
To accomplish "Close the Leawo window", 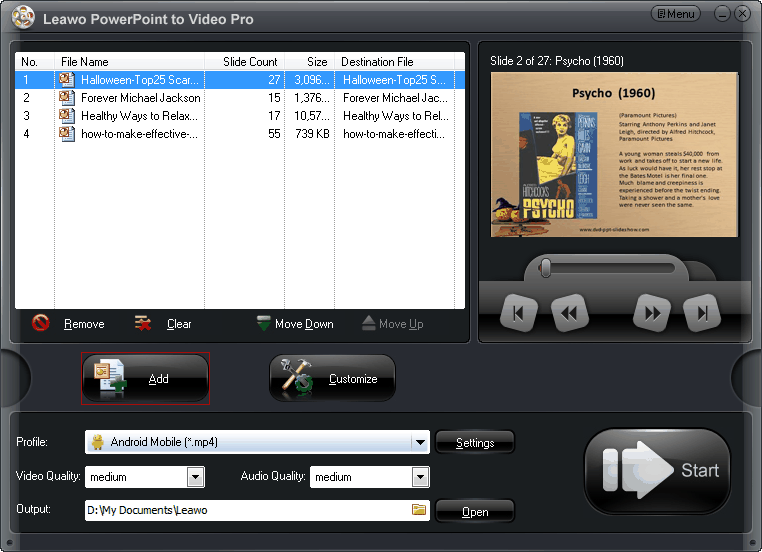I will (x=742, y=14).
